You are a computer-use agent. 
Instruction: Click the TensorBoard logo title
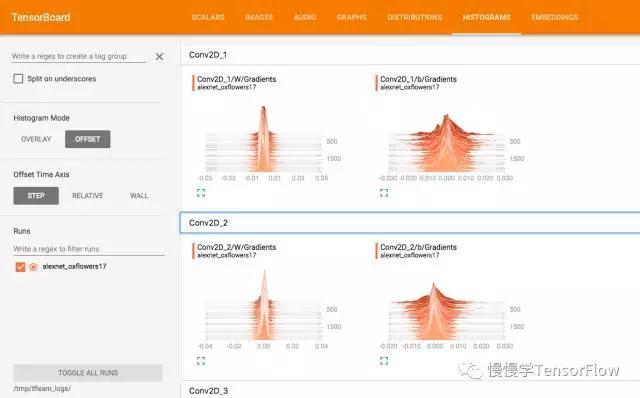41,18
